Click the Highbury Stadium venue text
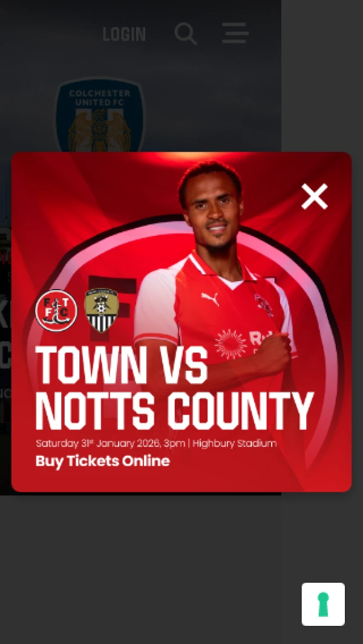 point(235,444)
